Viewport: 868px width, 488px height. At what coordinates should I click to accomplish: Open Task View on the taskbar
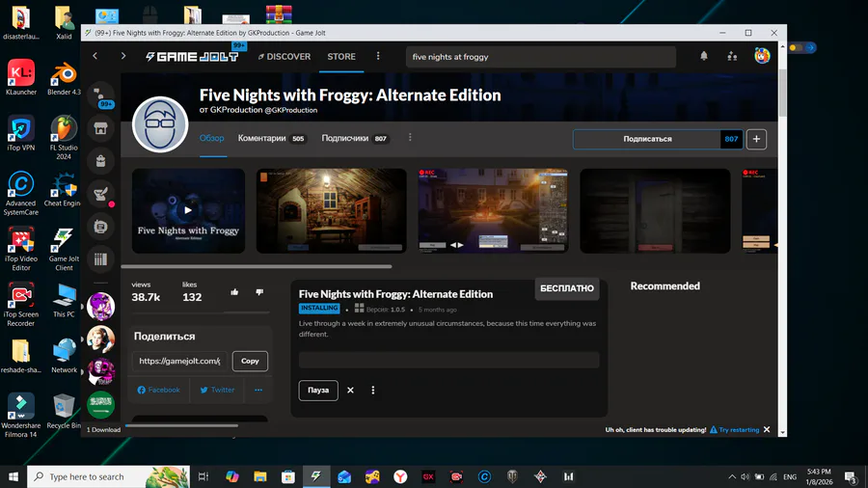click(203, 476)
